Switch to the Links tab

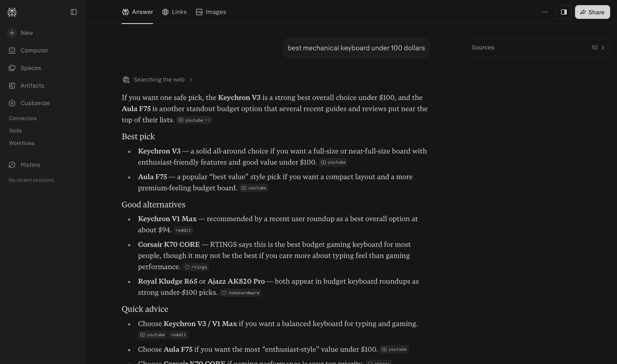pyautogui.click(x=174, y=12)
